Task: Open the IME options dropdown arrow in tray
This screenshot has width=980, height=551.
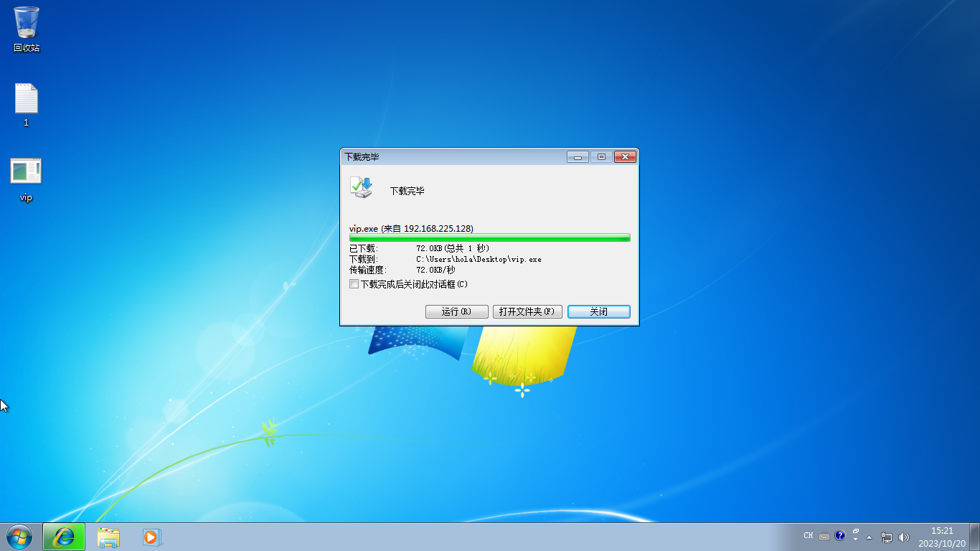Action: 855,538
